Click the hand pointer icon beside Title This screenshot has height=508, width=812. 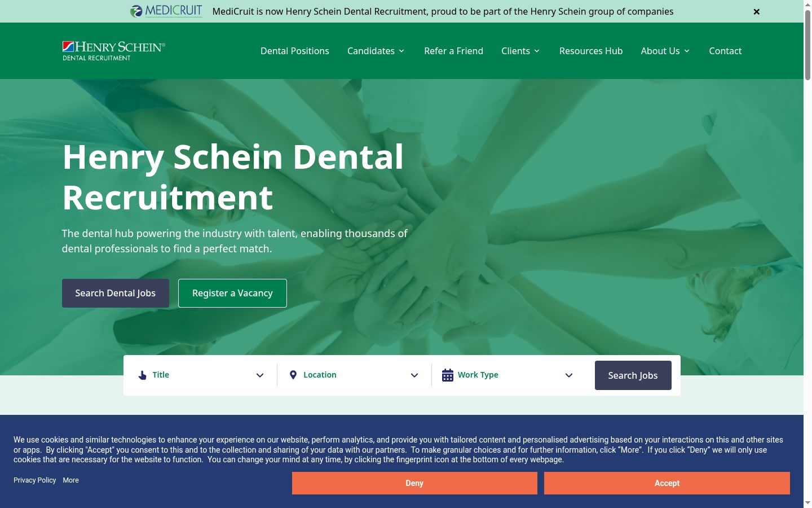pos(143,375)
